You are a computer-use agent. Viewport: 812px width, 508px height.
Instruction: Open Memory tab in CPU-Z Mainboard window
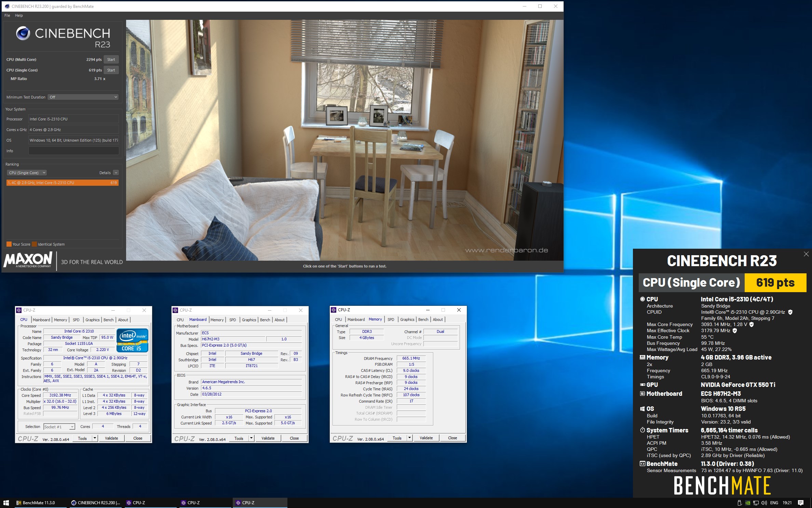click(x=217, y=320)
